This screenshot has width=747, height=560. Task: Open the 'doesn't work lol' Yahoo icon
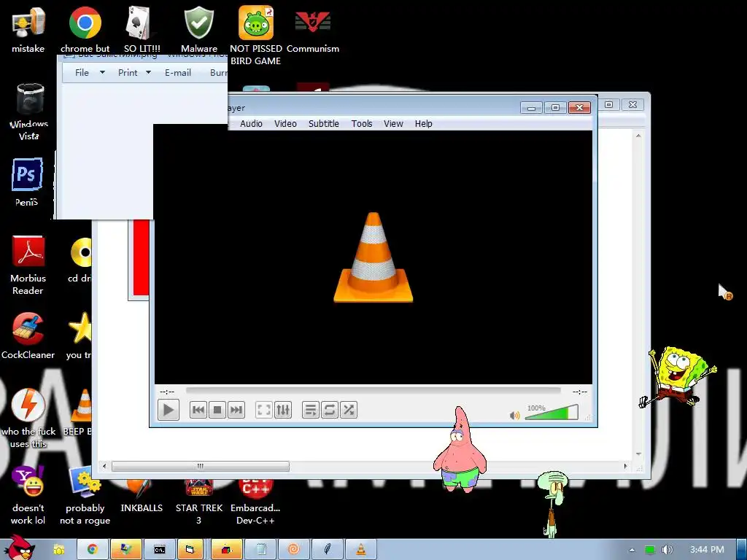pos(28,495)
